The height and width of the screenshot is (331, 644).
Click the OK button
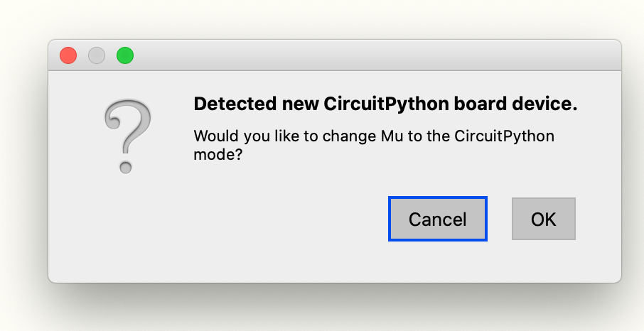pos(543,219)
